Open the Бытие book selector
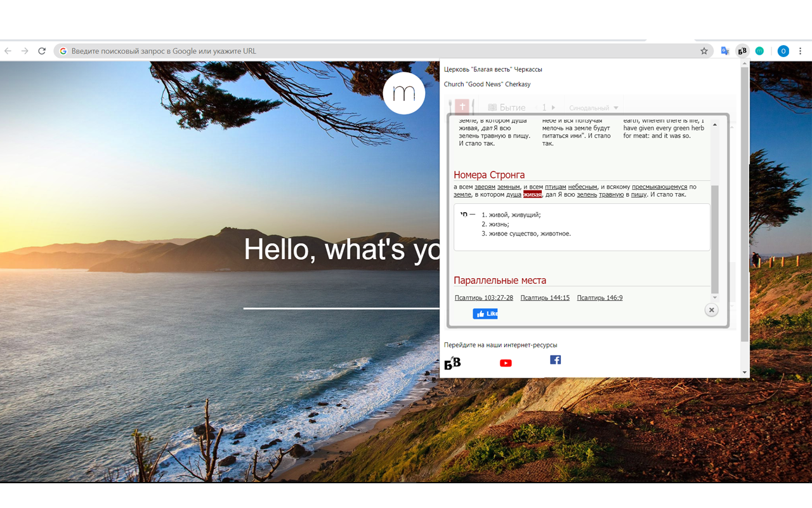This screenshot has height=508, width=812. [x=506, y=107]
